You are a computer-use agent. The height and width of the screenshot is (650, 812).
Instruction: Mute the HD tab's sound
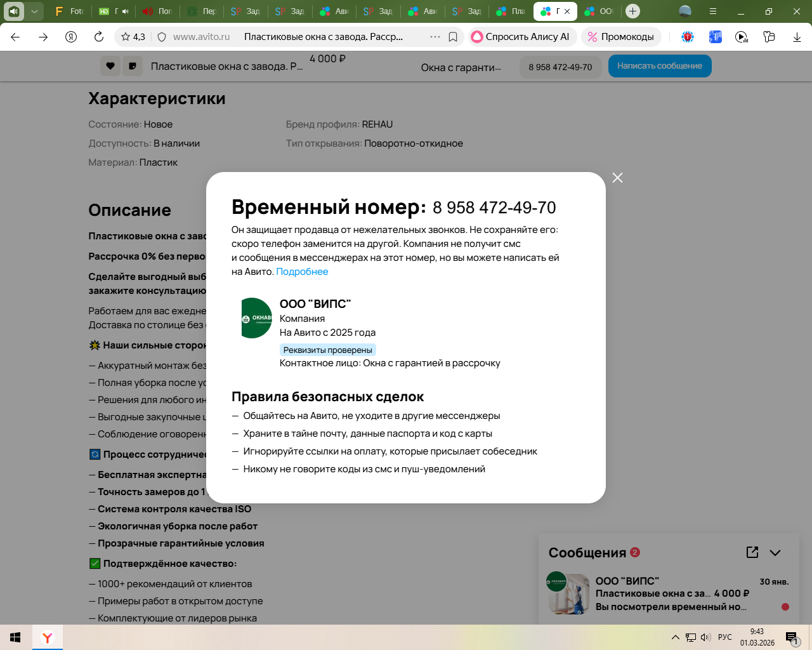125,11
